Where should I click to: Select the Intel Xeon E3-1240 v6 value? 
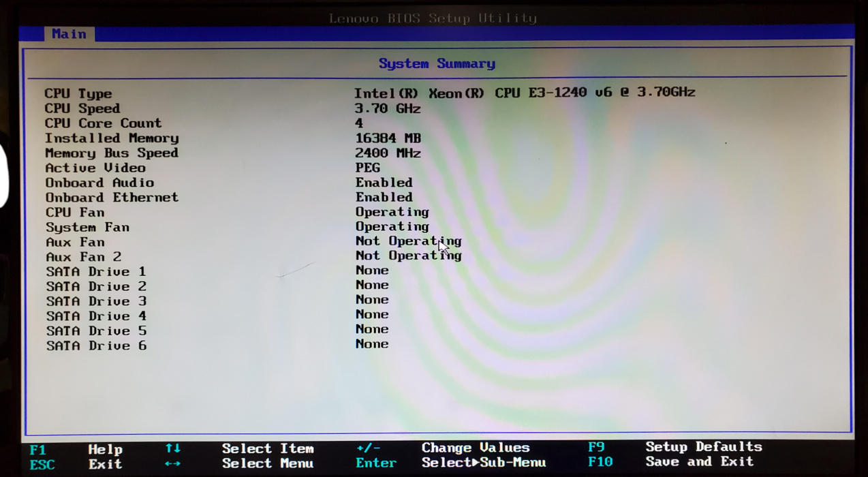click(525, 93)
